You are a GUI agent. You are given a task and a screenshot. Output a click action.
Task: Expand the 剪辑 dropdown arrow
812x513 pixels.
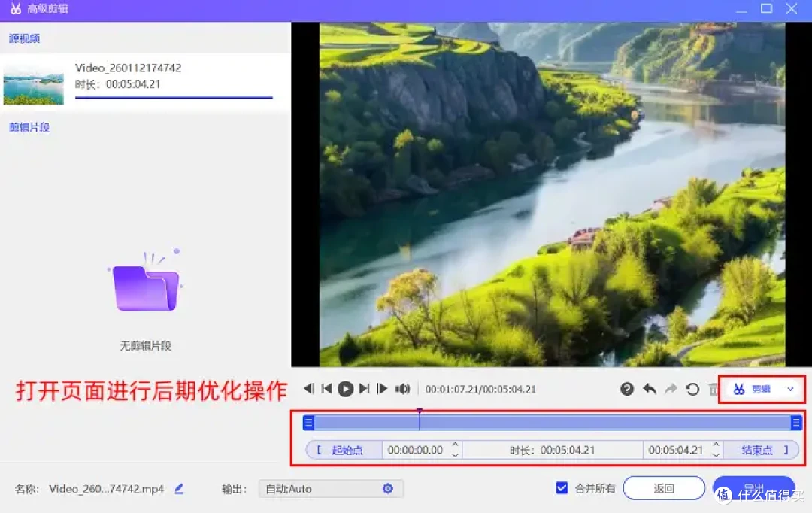[790, 389]
